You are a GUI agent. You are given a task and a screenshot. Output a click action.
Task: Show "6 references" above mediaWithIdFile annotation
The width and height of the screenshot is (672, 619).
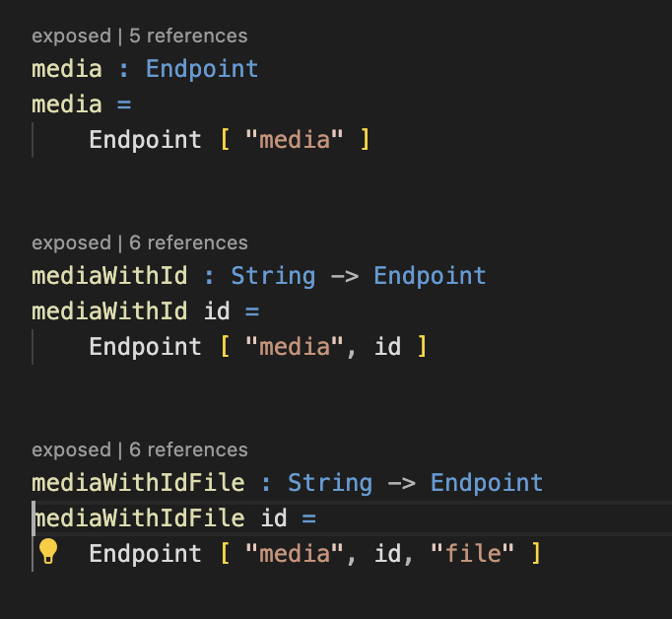[x=188, y=450]
